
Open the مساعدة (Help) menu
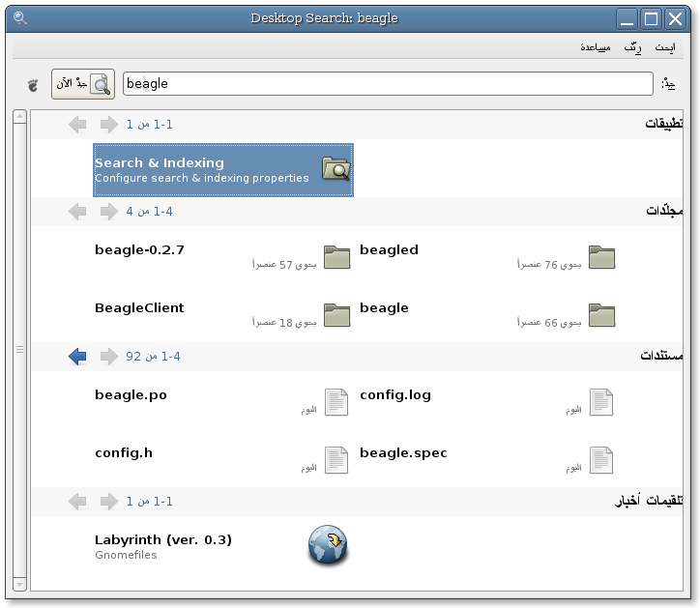pyautogui.click(x=595, y=47)
